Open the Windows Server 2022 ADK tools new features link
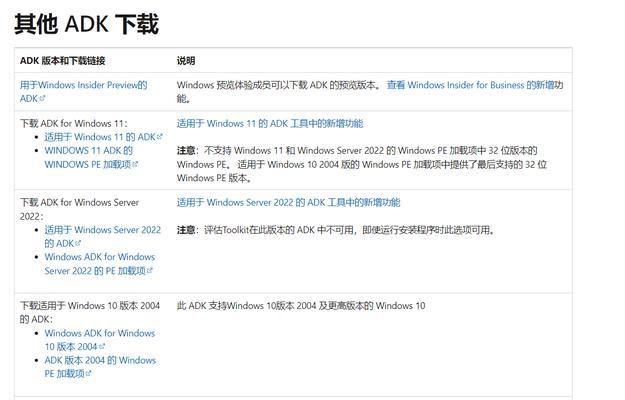Image resolution: width=625 pixels, height=400 pixels. pyautogui.click(x=288, y=202)
